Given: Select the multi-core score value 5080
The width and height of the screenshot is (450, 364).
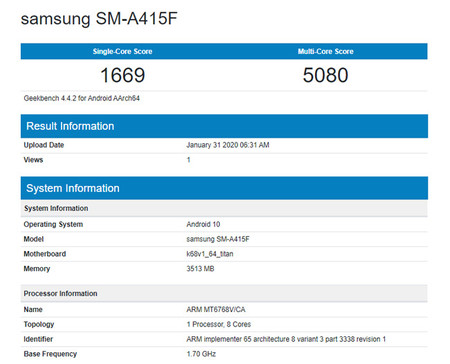Looking at the screenshot, I should pyautogui.click(x=326, y=75).
